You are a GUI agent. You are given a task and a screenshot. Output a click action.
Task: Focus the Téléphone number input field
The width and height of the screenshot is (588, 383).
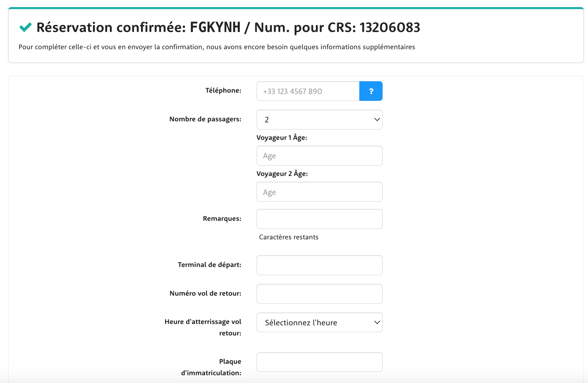pos(308,91)
